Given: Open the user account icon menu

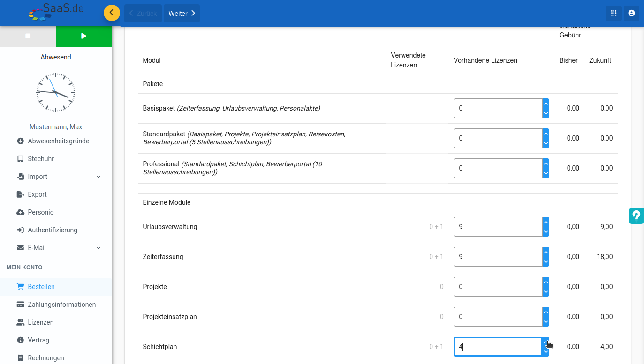Looking at the screenshot, I should click(631, 13).
